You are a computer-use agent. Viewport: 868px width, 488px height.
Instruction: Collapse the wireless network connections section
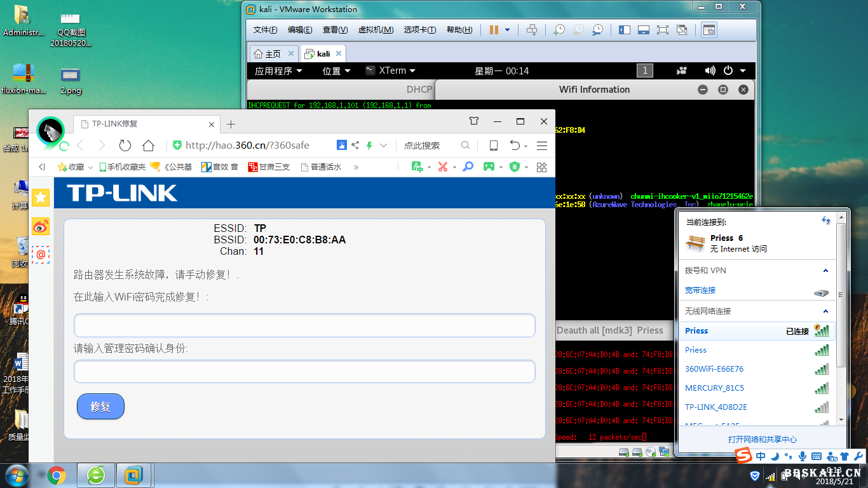825,311
